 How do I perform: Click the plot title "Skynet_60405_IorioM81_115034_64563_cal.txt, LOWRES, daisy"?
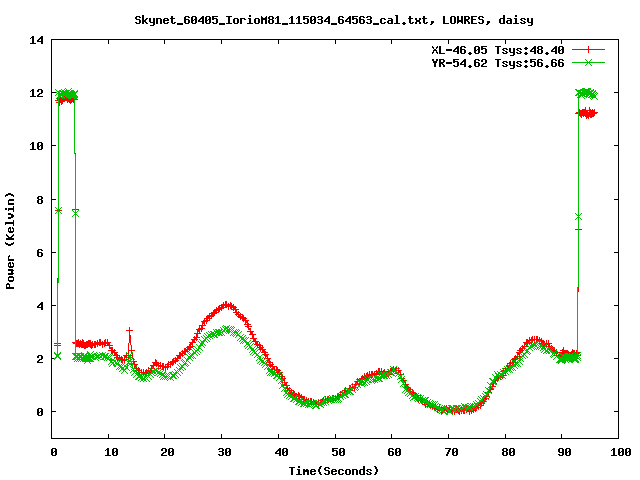(334, 20)
